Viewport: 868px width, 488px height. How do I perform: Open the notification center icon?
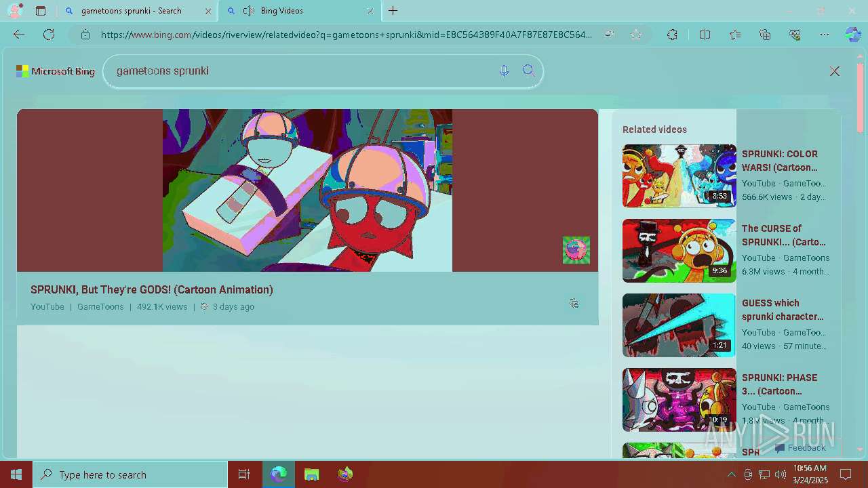pyautogui.click(x=846, y=474)
